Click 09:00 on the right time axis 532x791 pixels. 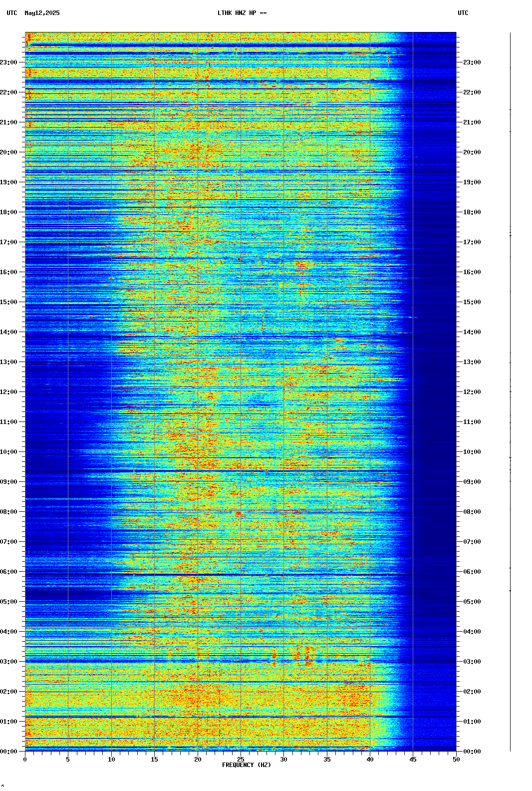(472, 482)
